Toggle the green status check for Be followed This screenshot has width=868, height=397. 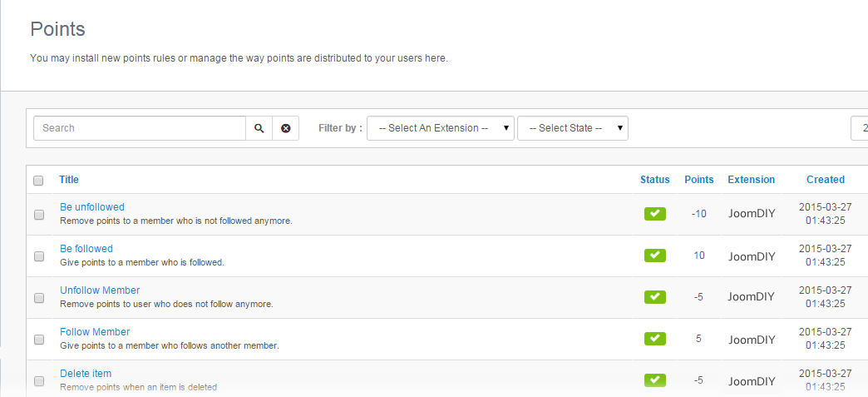click(655, 256)
